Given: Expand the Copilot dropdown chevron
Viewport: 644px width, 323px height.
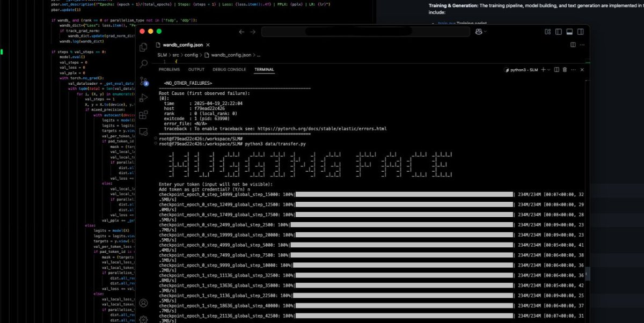Looking at the screenshot, I should tap(486, 32).
